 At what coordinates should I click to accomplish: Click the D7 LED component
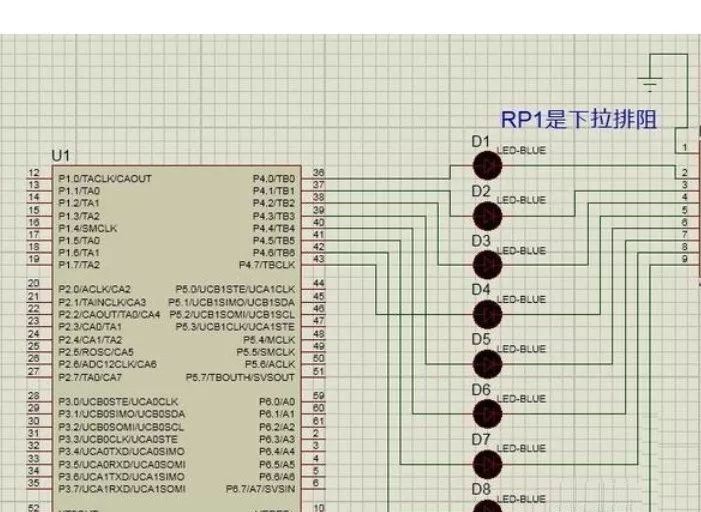coord(487,464)
